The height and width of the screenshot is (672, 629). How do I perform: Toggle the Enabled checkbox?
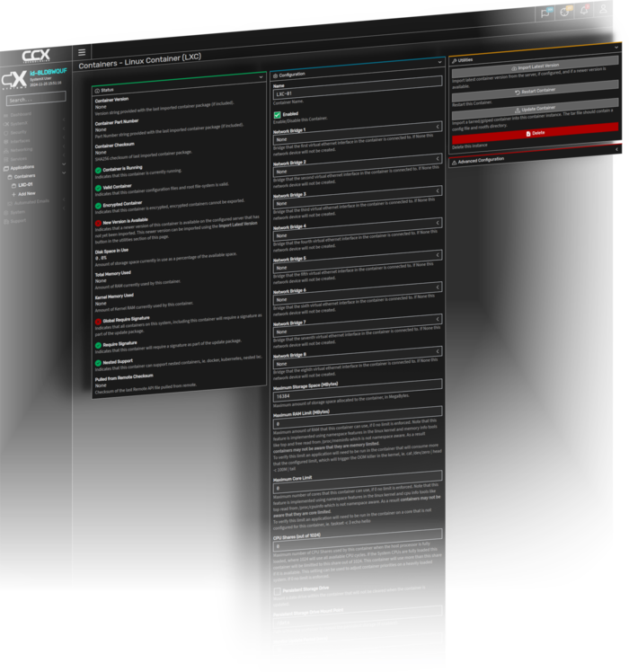click(x=277, y=115)
